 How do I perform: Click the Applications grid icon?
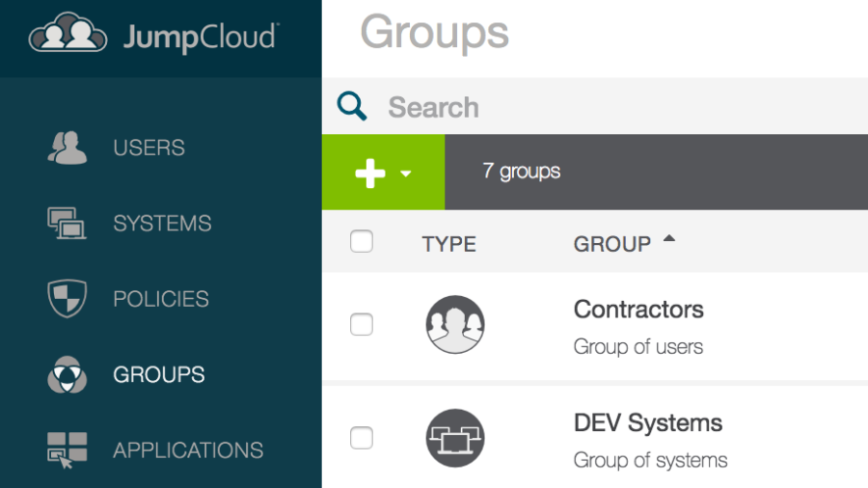(67, 449)
